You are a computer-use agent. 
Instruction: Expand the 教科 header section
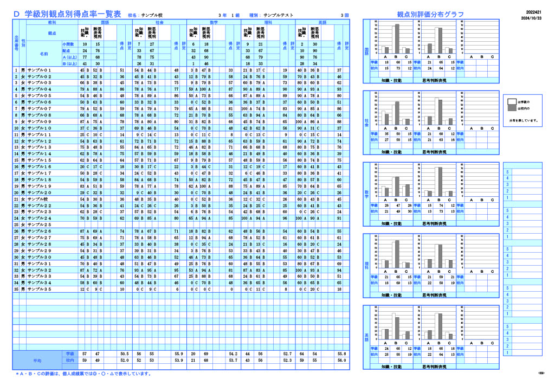53,23
